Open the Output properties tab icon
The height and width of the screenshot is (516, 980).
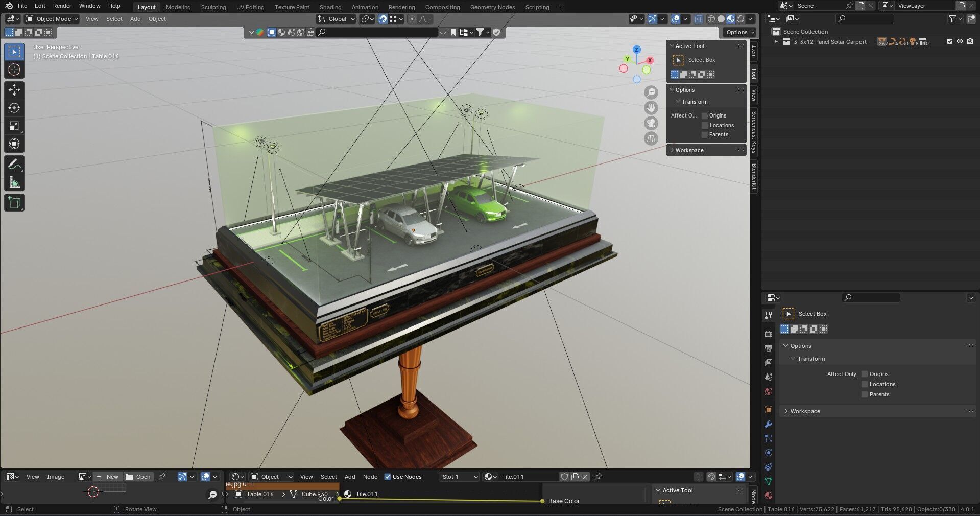[769, 348]
